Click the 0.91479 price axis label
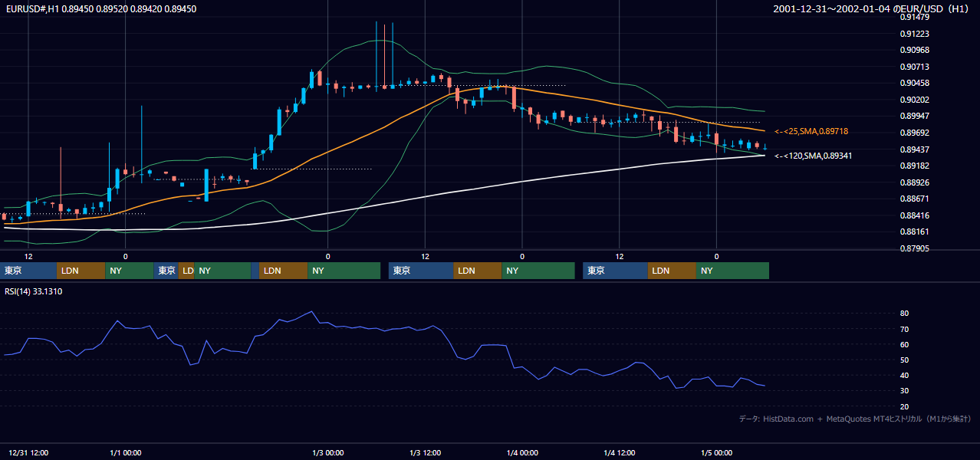 click(915, 17)
